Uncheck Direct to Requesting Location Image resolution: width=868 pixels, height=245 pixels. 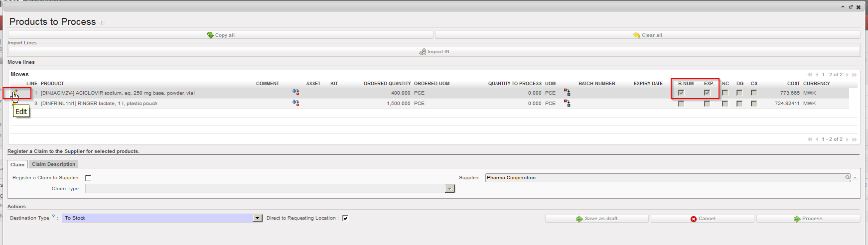click(345, 218)
